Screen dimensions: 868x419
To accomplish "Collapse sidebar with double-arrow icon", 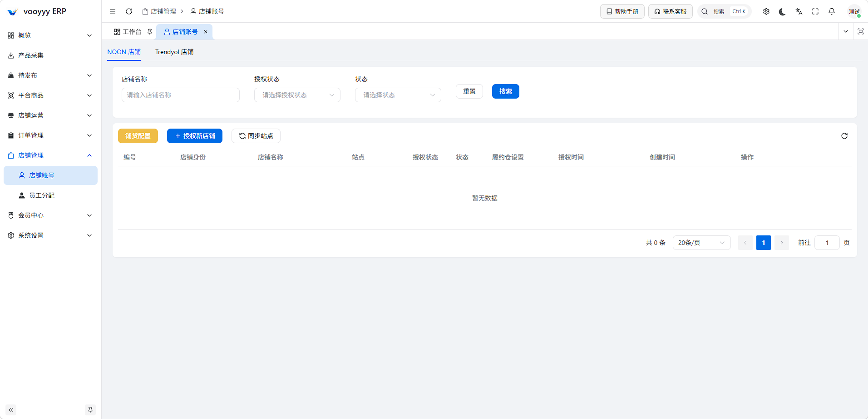I will pyautogui.click(x=11, y=410).
